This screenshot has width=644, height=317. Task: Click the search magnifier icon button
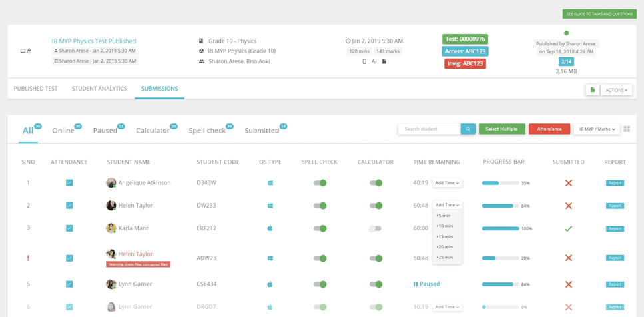(x=468, y=129)
